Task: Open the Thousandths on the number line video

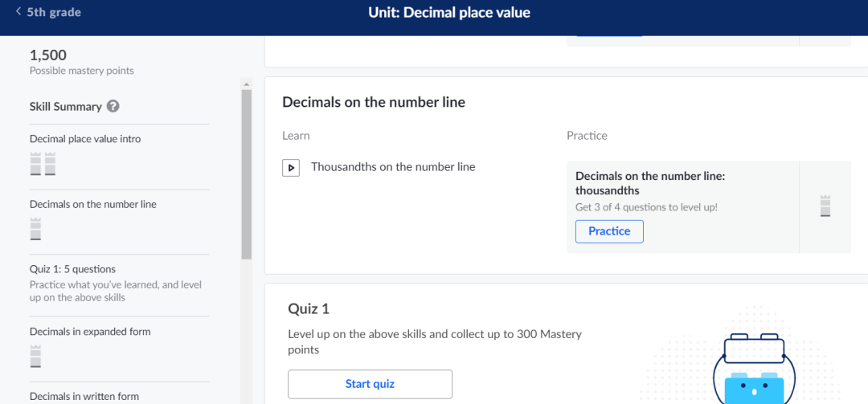Action: coord(393,166)
